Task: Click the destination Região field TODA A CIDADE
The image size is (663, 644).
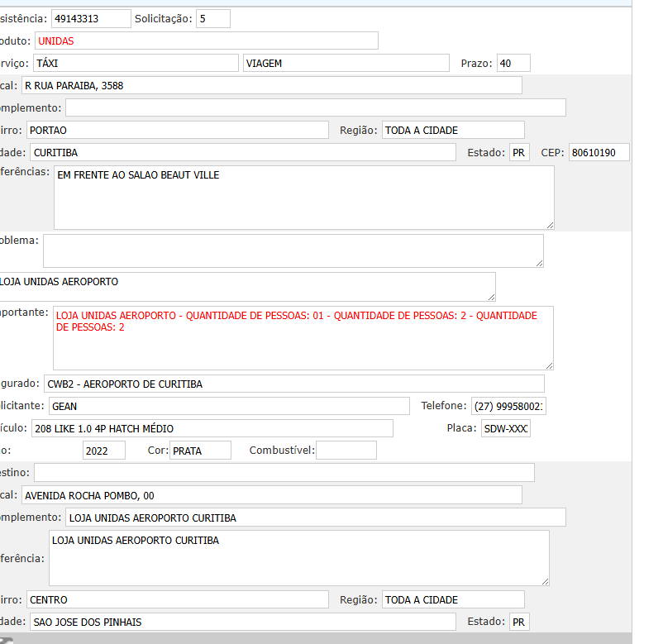Action: [453, 599]
